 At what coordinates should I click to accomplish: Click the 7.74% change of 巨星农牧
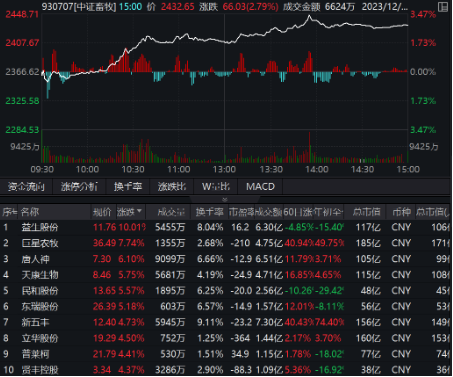click(131, 243)
